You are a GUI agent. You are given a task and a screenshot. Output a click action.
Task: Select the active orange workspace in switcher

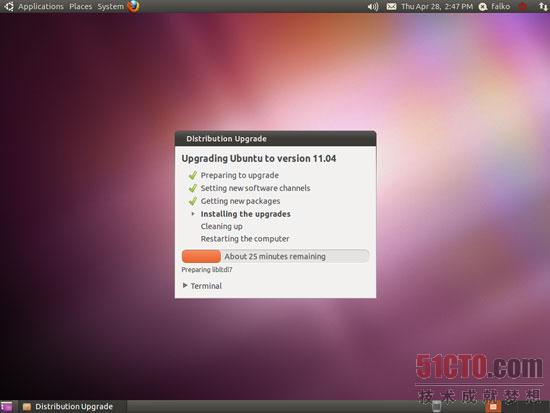(493, 407)
